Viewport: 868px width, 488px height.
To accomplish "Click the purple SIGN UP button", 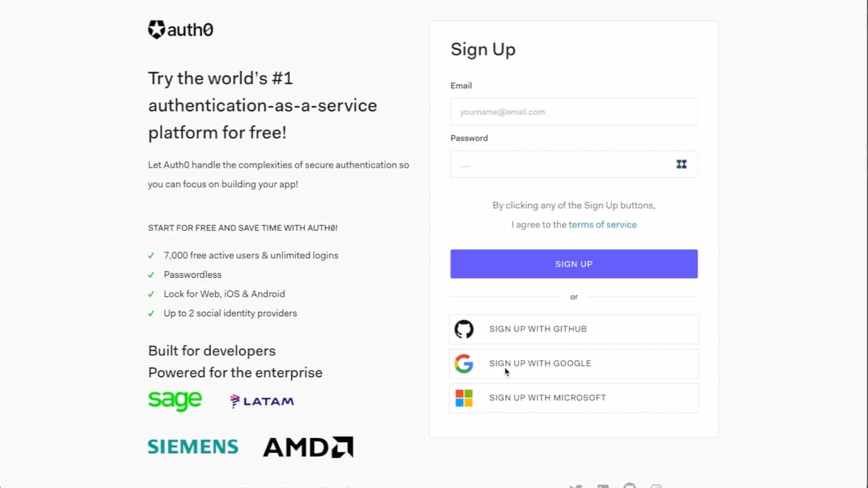I will 573,264.
